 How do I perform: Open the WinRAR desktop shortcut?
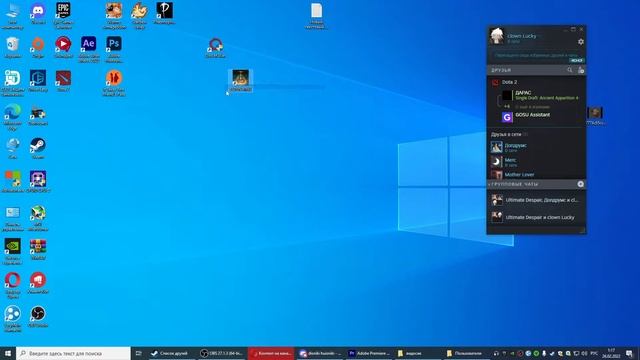coord(38,249)
